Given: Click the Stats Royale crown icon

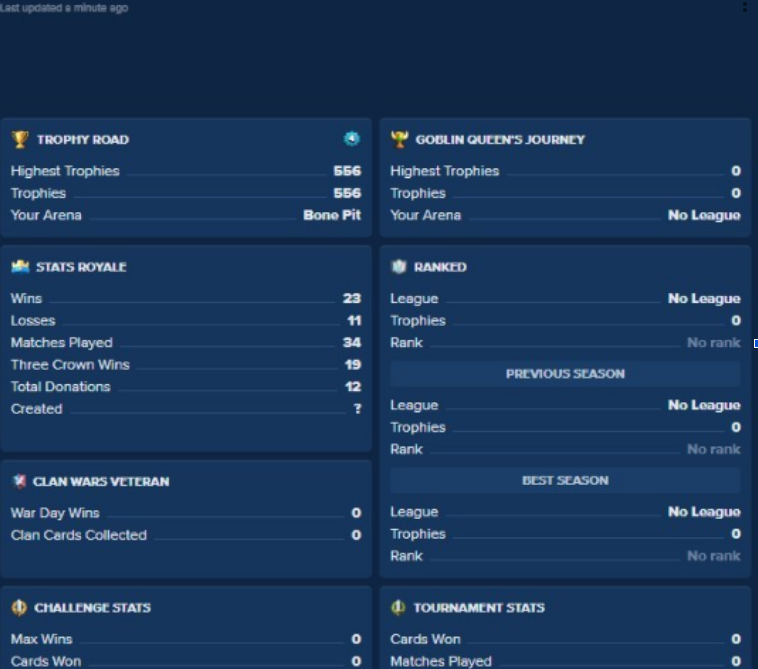Looking at the screenshot, I should point(20,266).
